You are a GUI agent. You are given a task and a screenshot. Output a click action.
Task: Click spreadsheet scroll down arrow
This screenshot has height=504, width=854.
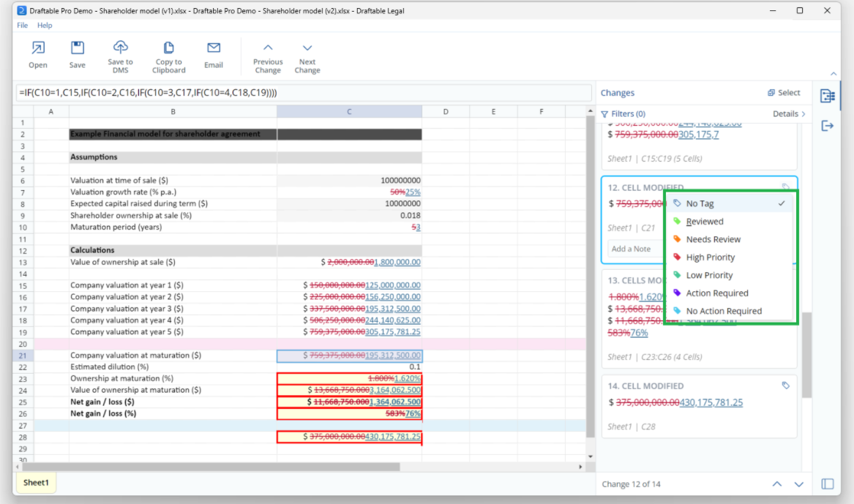pos(591,456)
